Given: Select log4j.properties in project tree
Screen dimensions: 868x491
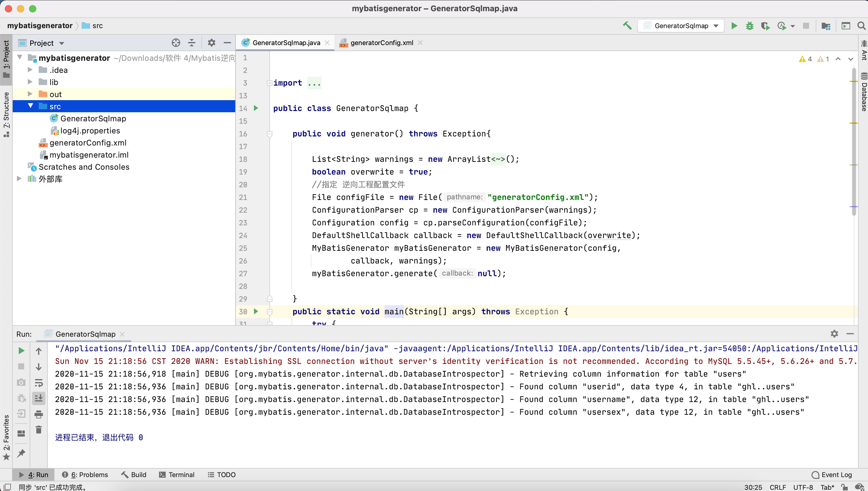Looking at the screenshot, I should (x=89, y=130).
